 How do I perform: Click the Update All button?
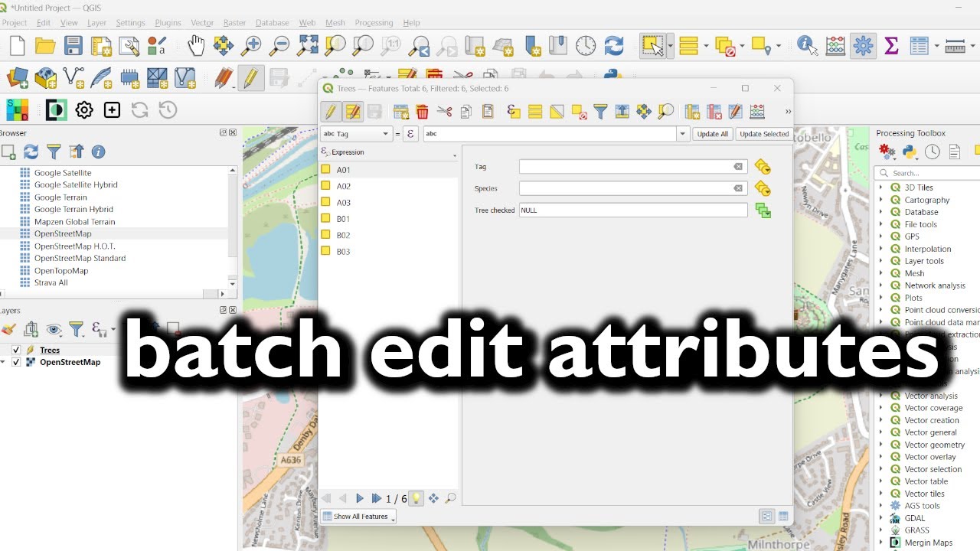click(x=712, y=134)
